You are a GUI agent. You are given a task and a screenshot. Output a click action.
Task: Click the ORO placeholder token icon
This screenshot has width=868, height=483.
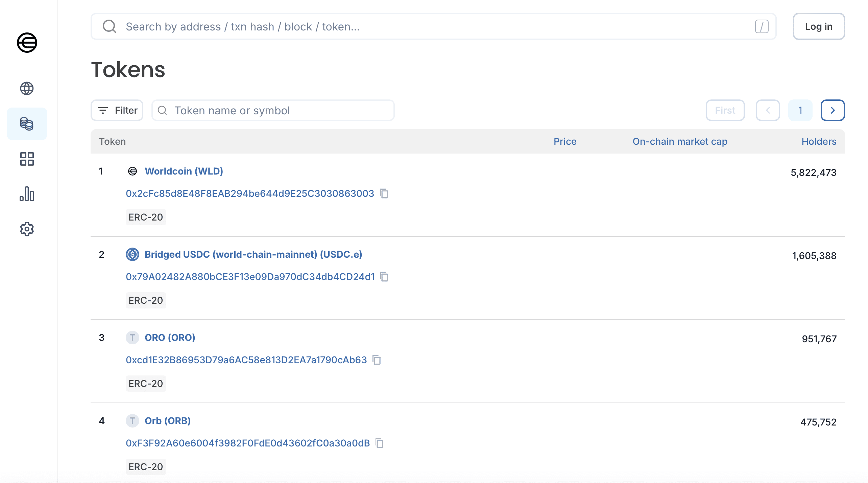pos(132,338)
